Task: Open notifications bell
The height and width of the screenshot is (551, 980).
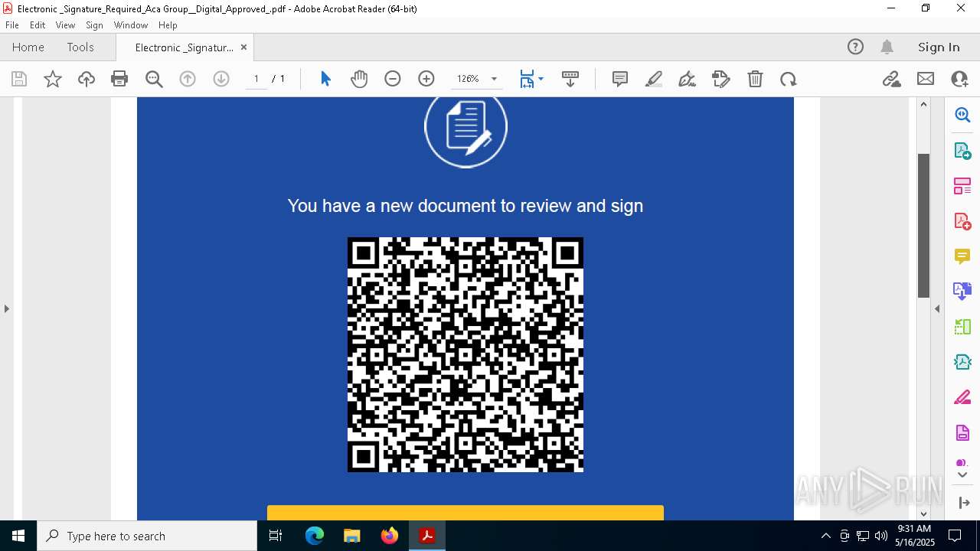Action: point(887,47)
